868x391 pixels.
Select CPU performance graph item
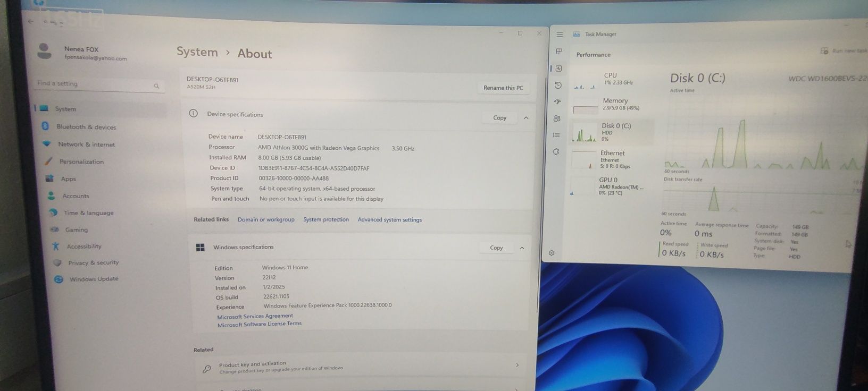pyautogui.click(x=612, y=80)
